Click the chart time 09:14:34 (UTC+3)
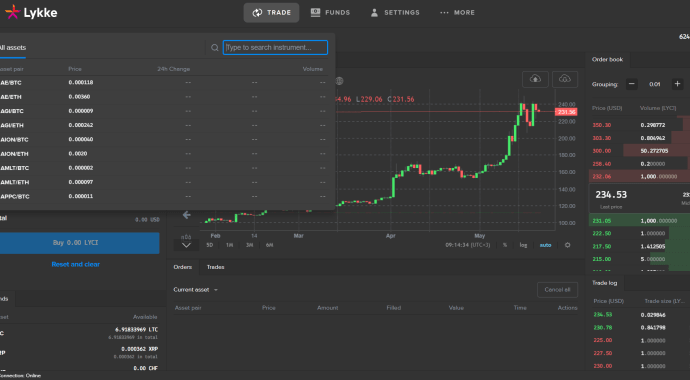690x380 pixels. tap(467, 245)
